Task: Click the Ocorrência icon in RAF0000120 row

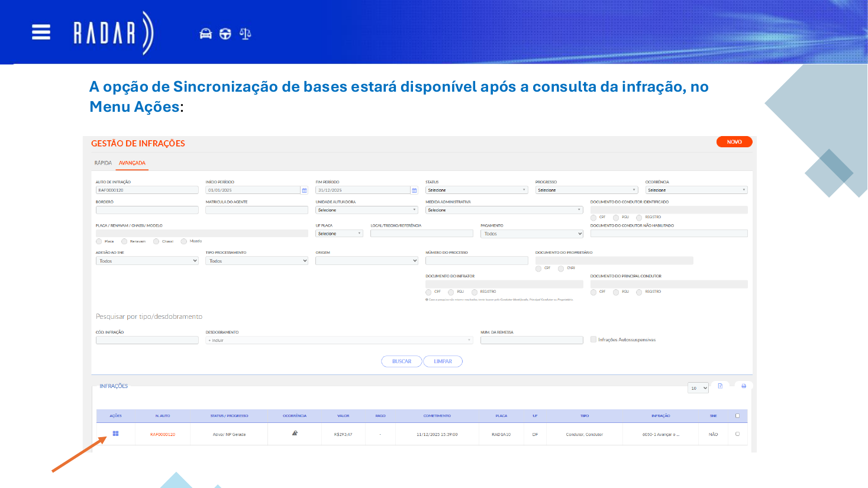Action: tap(295, 433)
